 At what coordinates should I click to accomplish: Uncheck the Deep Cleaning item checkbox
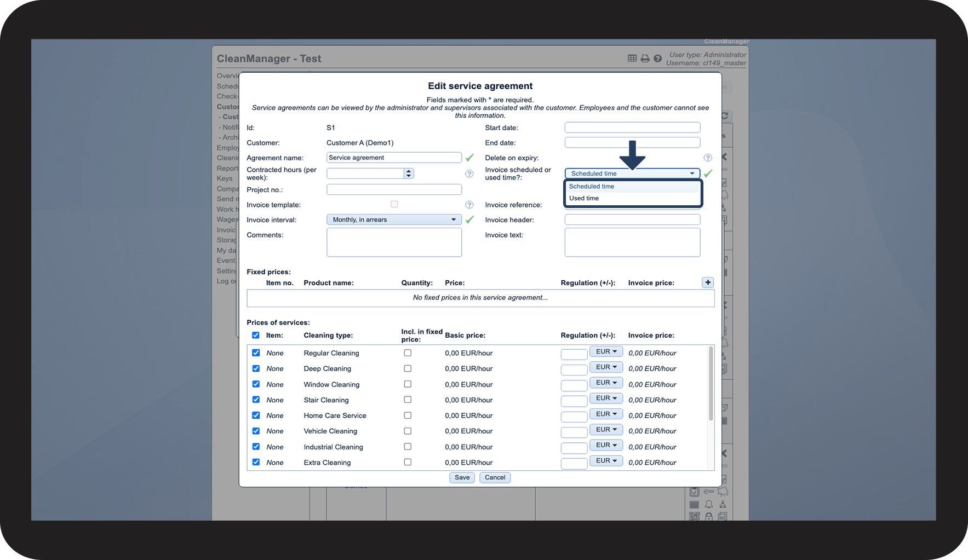tap(256, 368)
